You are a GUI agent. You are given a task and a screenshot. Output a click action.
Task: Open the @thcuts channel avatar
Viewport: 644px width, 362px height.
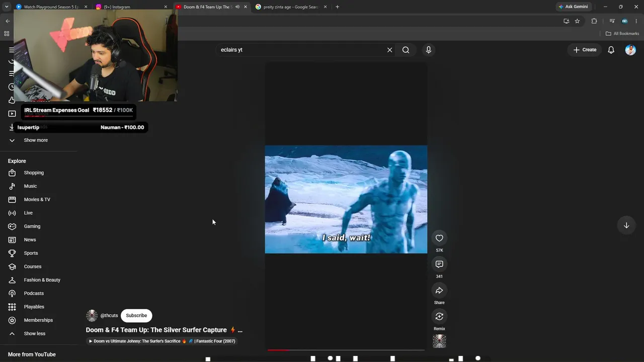click(x=92, y=316)
